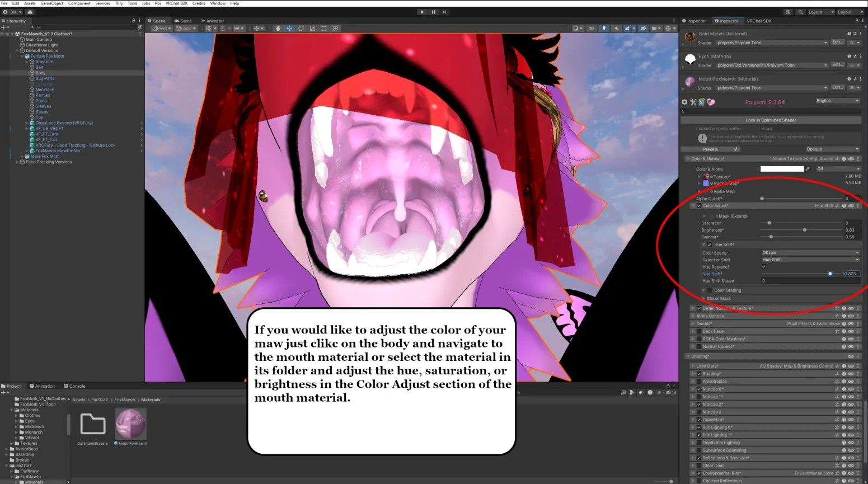
Task: Click the Poiyomi tools wrench icon
Action: pos(693,102)
